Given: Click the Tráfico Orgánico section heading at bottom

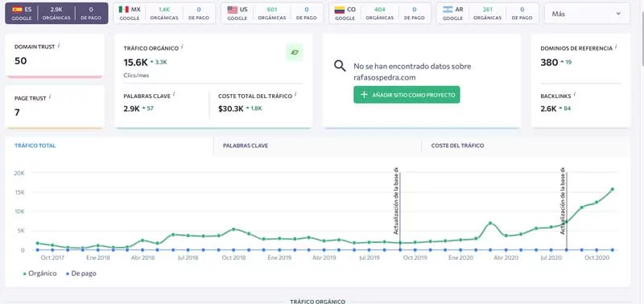Looking at the screenshot, I should 317,301.
